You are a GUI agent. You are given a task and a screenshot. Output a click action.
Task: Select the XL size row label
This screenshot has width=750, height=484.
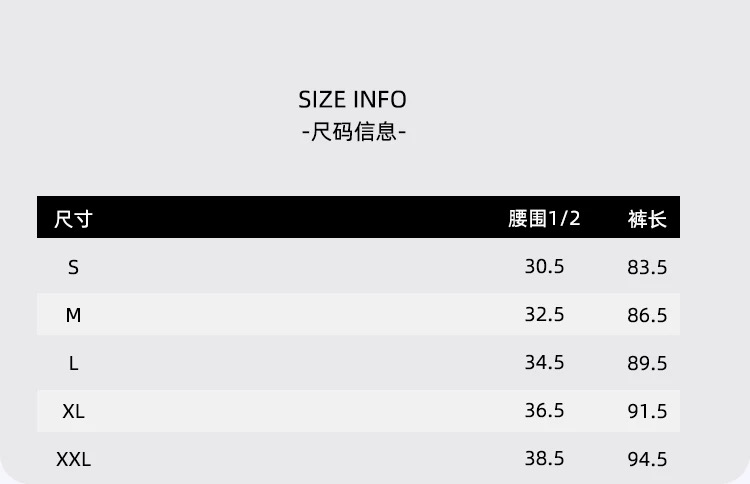tap(73, 411)
